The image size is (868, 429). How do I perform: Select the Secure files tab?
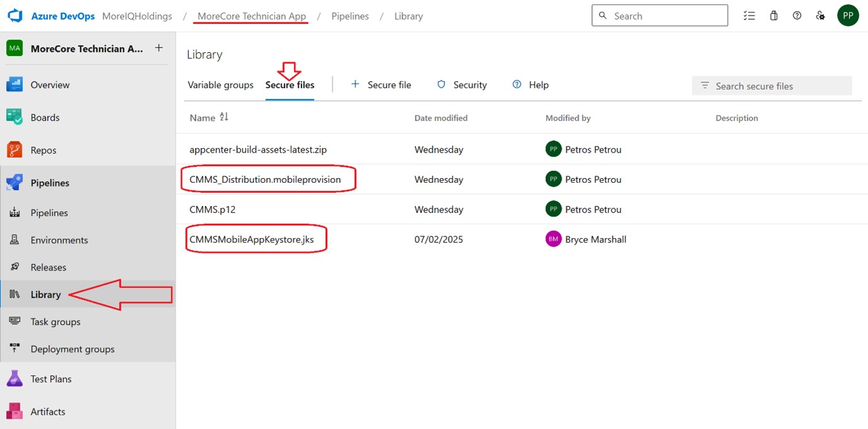coord(289,85)
